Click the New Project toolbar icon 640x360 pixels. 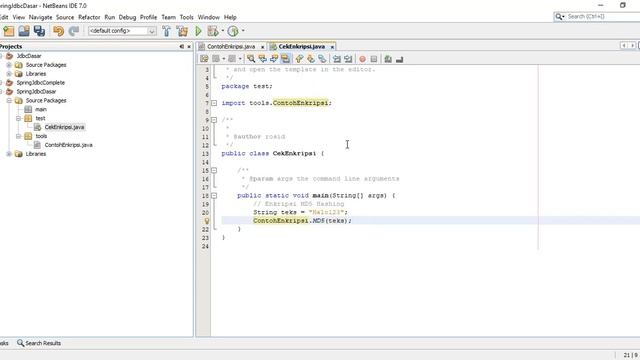9,31
